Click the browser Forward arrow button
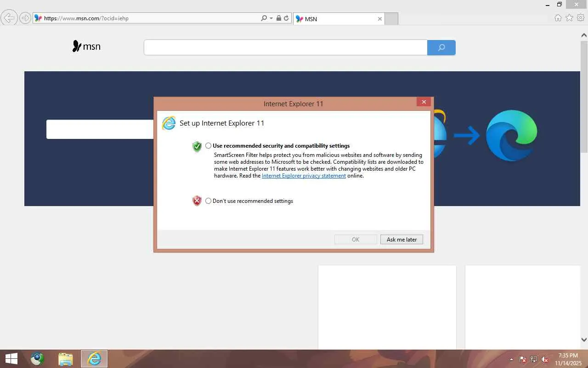 (x=25, y=18)
